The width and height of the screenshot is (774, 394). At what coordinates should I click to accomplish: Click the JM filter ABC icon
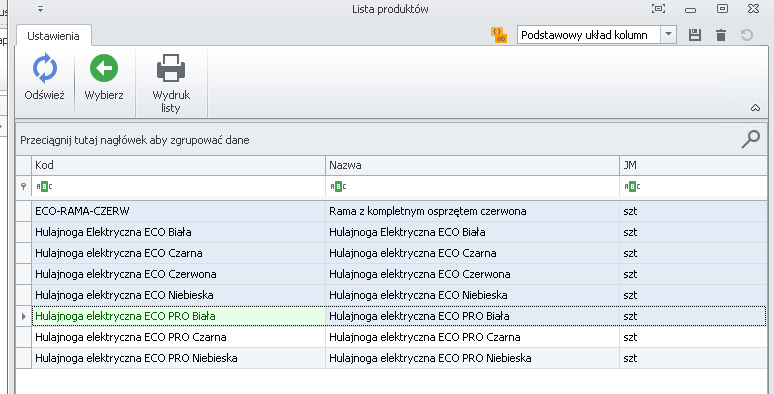(632, 187)
